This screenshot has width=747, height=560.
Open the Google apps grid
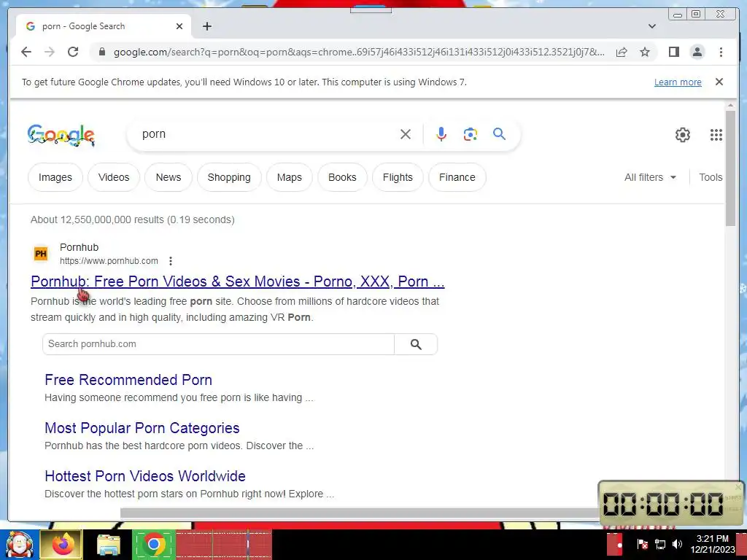coord(716,135)
